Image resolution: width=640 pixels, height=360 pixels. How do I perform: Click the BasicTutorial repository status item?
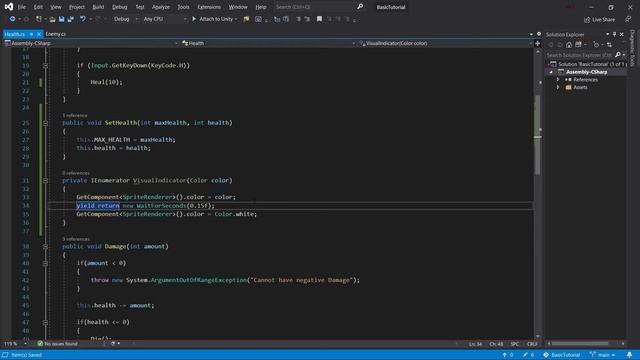click(x=562, y=355)
